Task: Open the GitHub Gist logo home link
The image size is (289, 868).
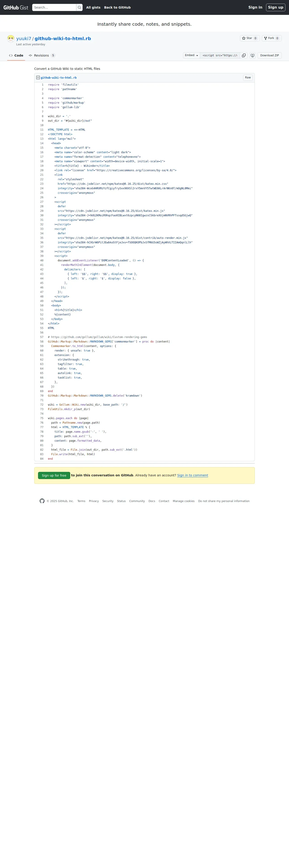Action: [16, 7]
